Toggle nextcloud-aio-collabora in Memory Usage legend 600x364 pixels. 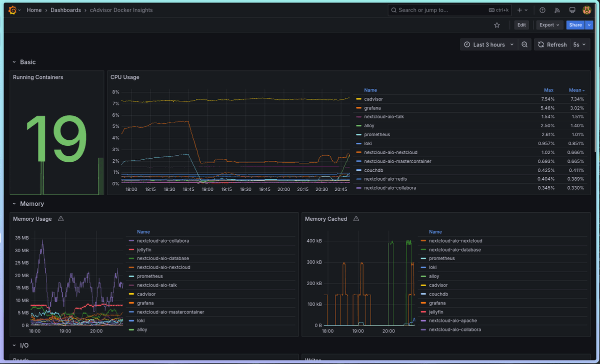point(163,241)
